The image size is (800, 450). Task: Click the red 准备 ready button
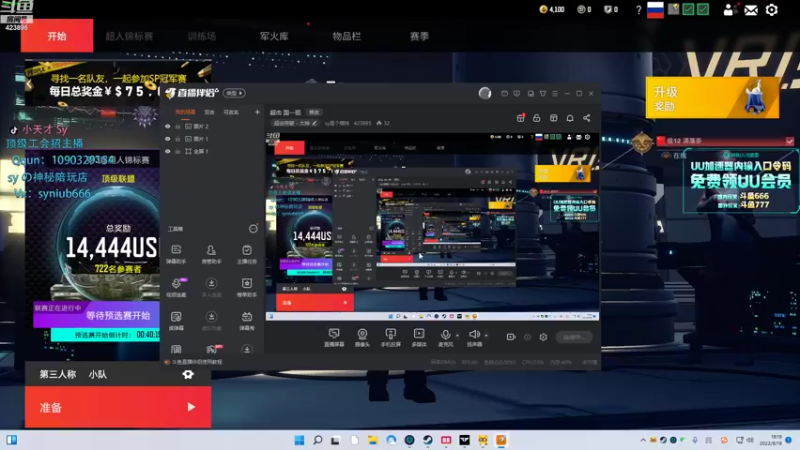[118, 407]
